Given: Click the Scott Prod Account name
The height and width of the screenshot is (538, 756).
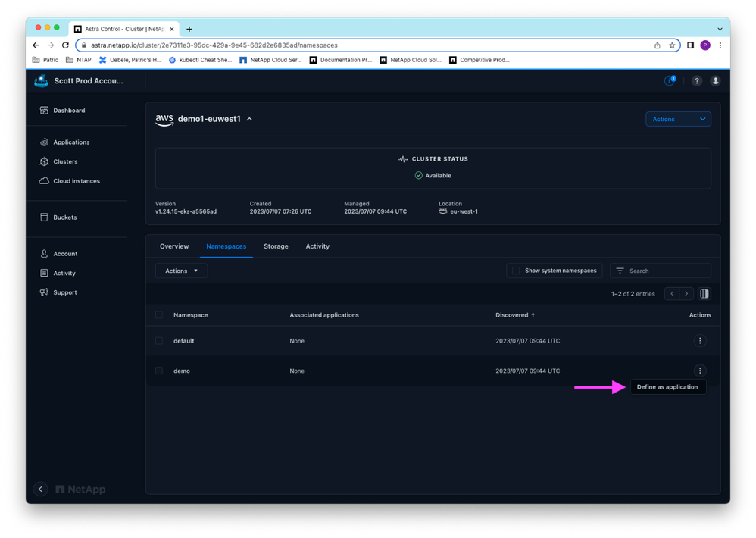Looking at the screenshot, I should 88,81.
